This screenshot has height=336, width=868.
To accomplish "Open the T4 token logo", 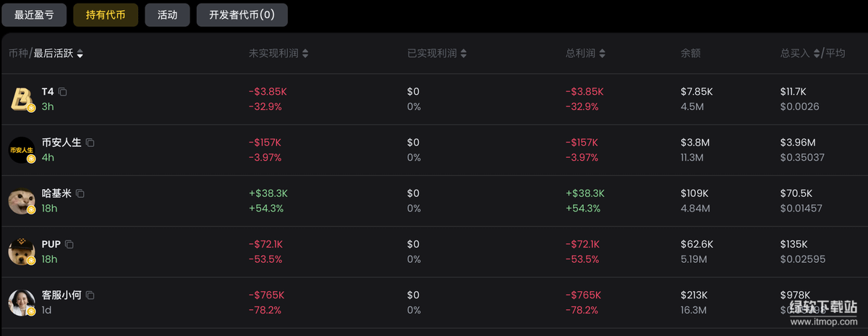I will (22, 99).
